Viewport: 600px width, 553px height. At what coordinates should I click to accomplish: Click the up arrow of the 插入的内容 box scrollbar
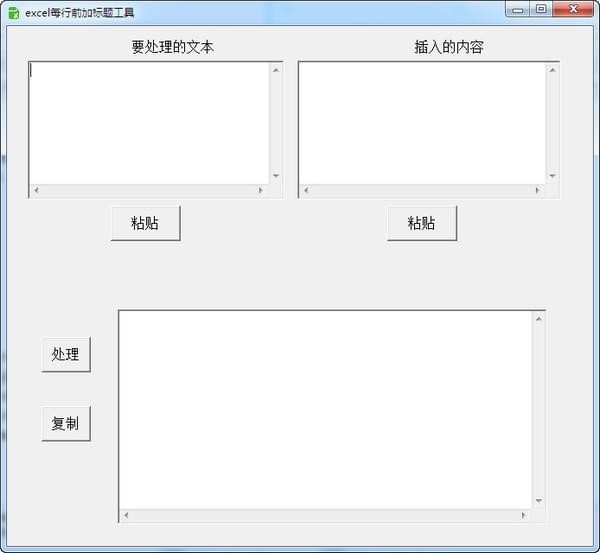553,70
